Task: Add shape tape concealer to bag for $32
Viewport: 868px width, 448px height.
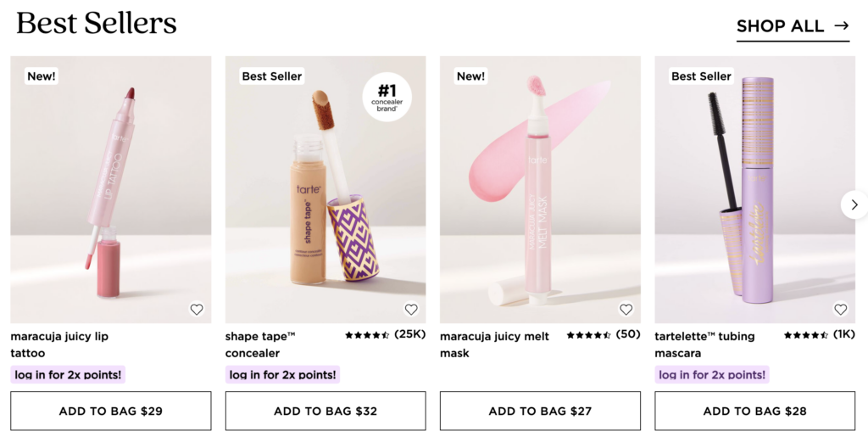Action: pos(325,412)
